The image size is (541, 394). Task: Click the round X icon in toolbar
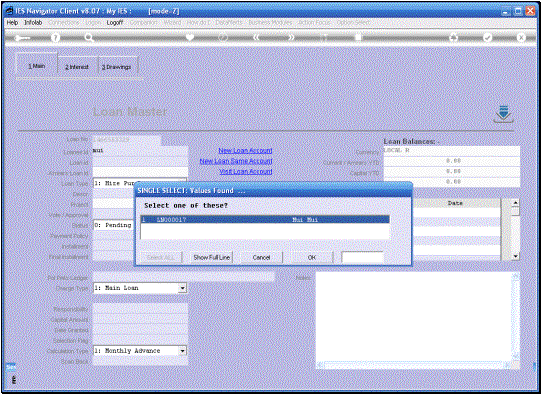tap(521, 37)
